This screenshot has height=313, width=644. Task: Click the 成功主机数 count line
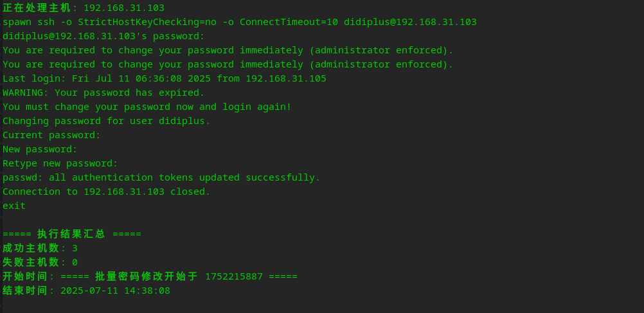(40, 248)
